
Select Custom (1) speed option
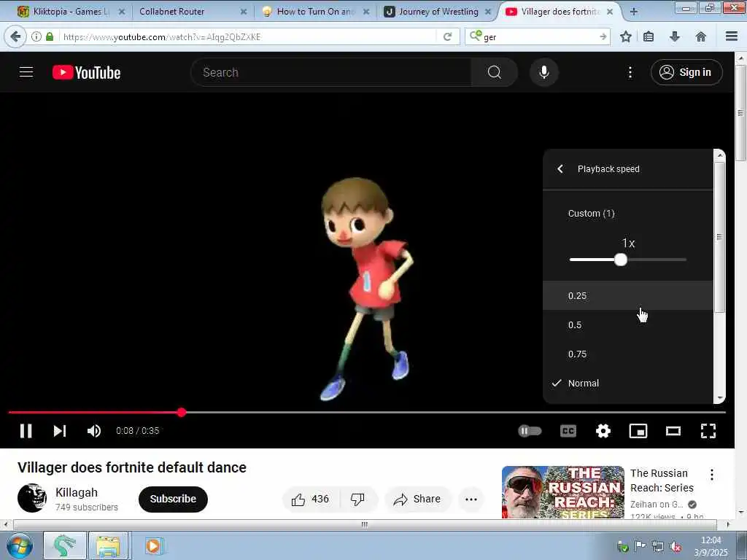click(x=591, y=214)
